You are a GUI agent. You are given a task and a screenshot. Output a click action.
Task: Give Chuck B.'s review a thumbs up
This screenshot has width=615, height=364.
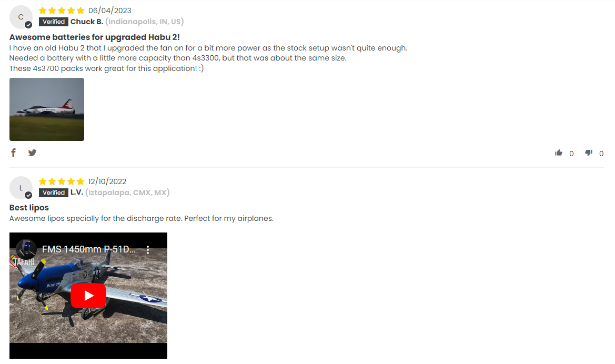pos(559,153)
